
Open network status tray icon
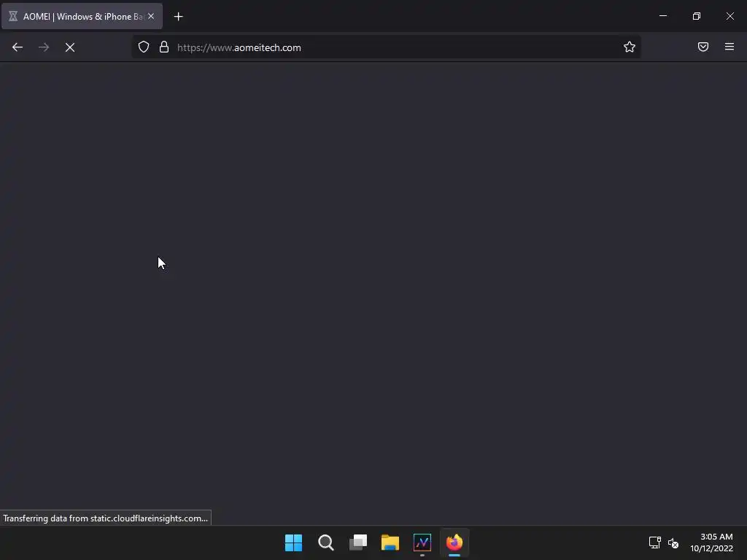[x=655, y=542]
